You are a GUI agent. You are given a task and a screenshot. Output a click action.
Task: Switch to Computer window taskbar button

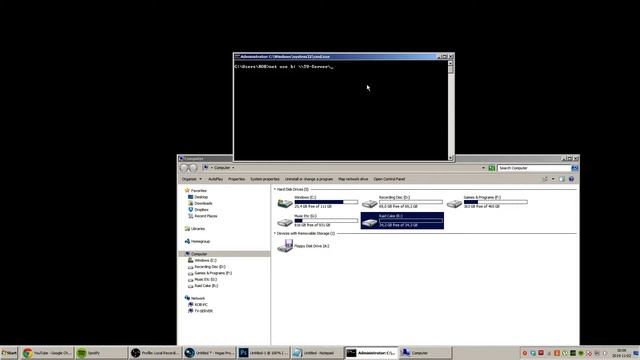pyautogui.click(x=425, y=353)
